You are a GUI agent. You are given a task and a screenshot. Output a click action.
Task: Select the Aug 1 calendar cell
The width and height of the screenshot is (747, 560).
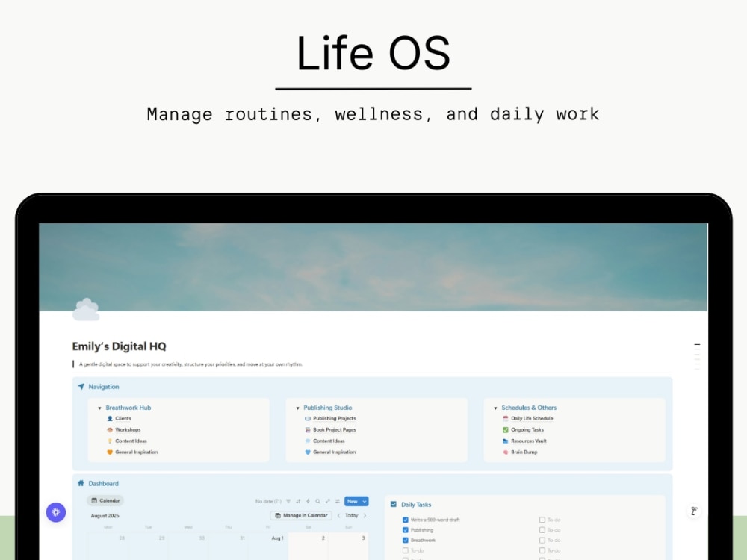pyautogui.click(x=268, y=547)
